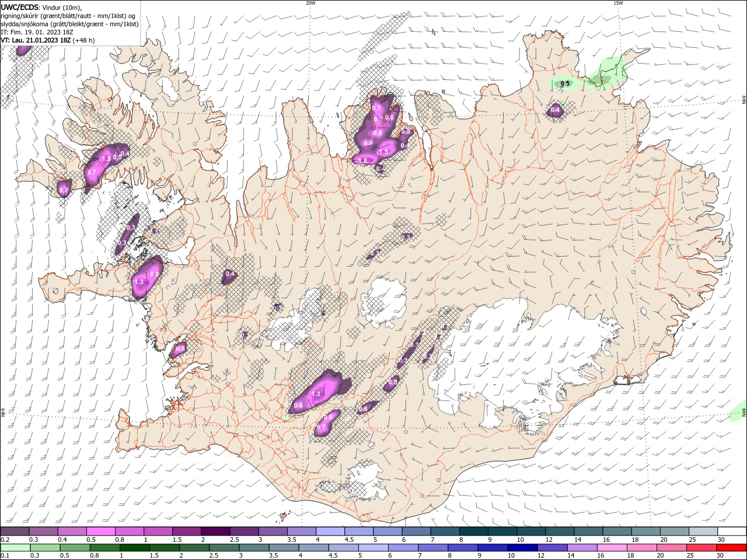The width and height of the screenshot is (747, 560).
Task: Click the 66N latitude label
Action: 743,100
